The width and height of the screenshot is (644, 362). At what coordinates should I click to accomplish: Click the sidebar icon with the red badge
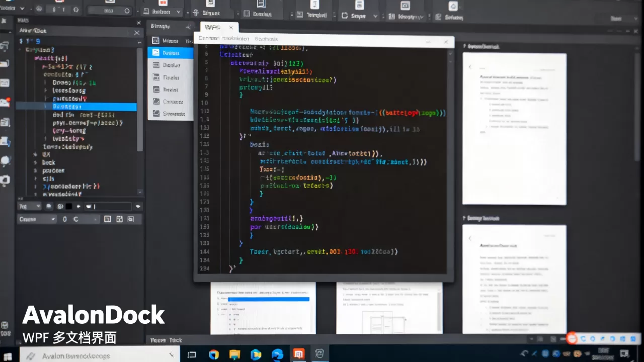pyautogui.click(x=5, y=103)
